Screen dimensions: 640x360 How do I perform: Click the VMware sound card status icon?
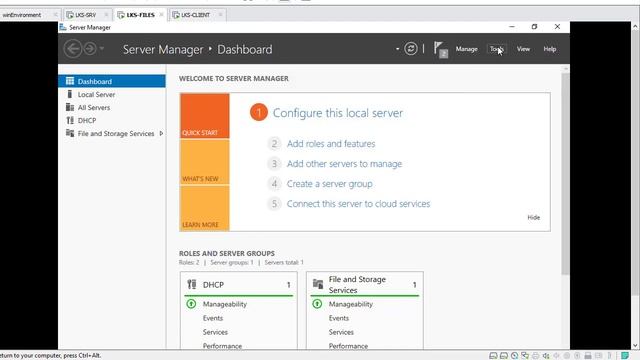546,356
